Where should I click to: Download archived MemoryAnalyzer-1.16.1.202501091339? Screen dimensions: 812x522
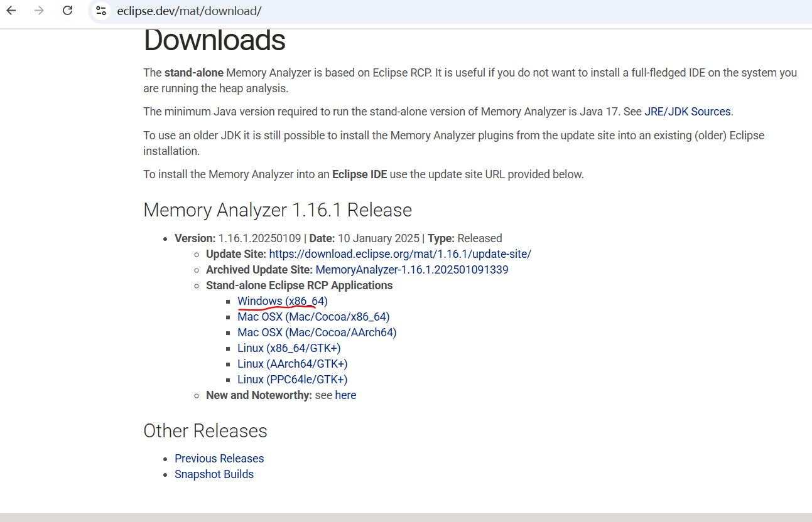coord(412,270)
